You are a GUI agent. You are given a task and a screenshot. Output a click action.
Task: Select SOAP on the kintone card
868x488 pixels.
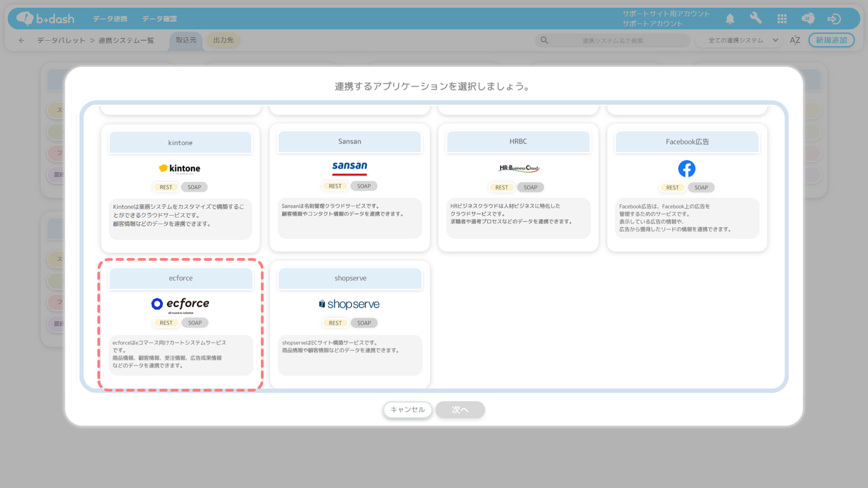[194, 187]
